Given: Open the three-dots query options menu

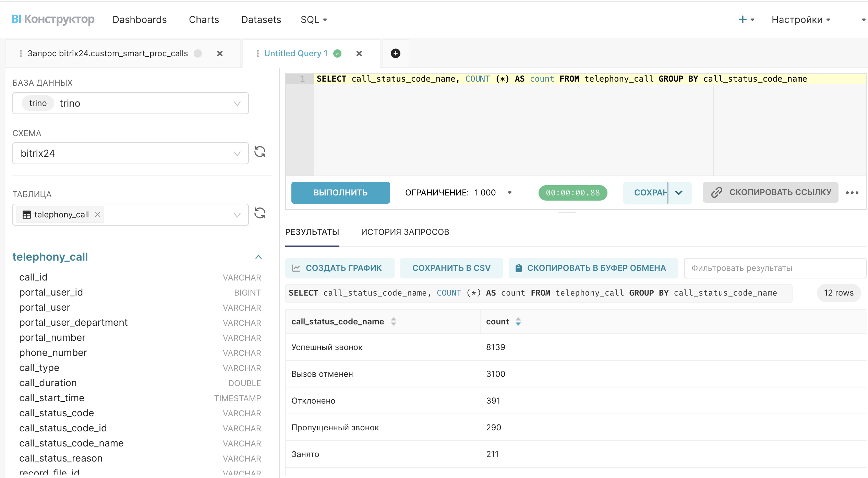Looking at the screenshot, I should click(852, 193).
